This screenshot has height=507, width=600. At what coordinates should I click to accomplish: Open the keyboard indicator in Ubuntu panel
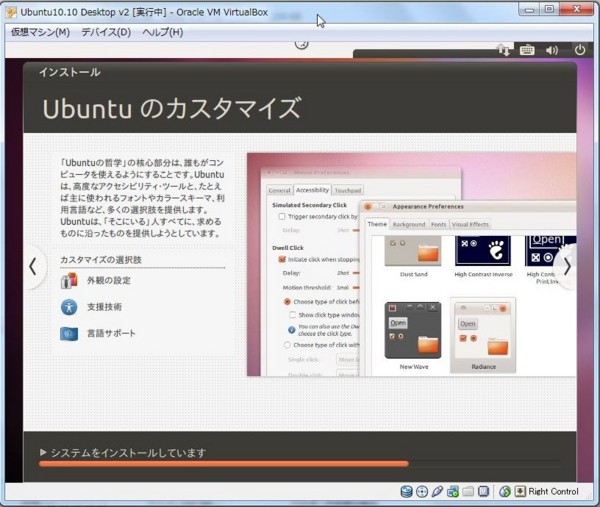(527, 50)
